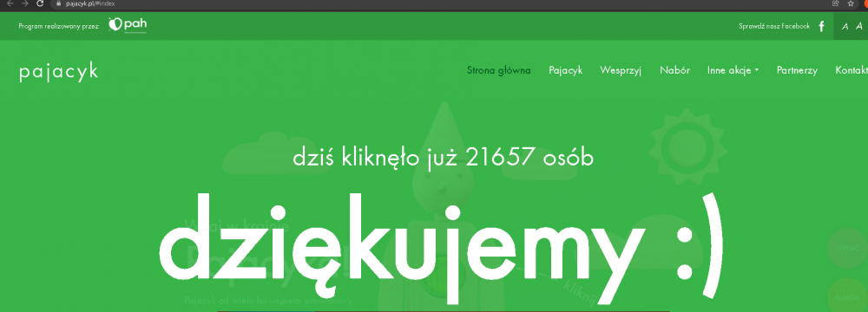Reload the page using browser refresh icon
The height and width of the screenshot is (312, 868).
pyautogui.click(x=40, y=3)
